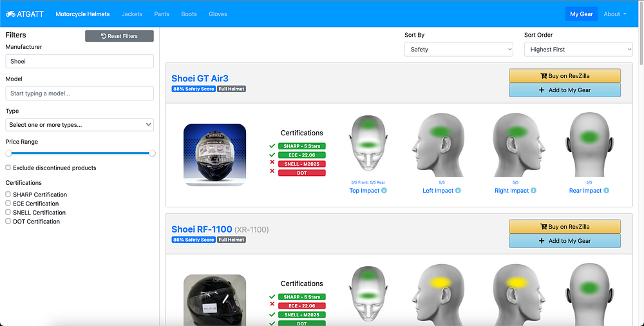This screenshot has height=326, width=644.
Task: Click the Price Range slider track
Action: pyautogui.click(x=80, y=153)
